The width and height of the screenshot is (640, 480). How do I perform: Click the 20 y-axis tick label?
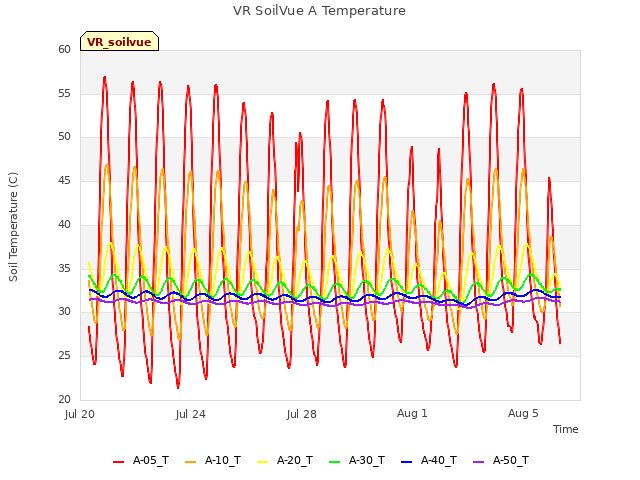64,399
